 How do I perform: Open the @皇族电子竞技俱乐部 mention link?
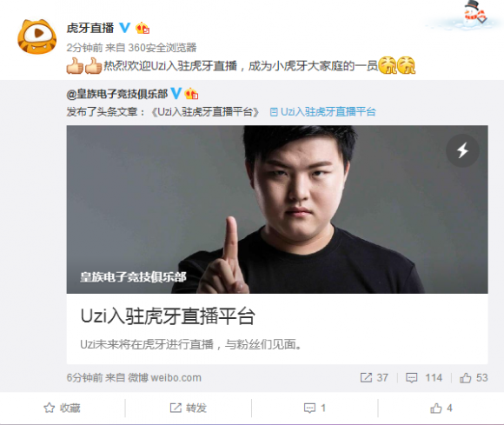pyautogui.click(x=117, y=94)
